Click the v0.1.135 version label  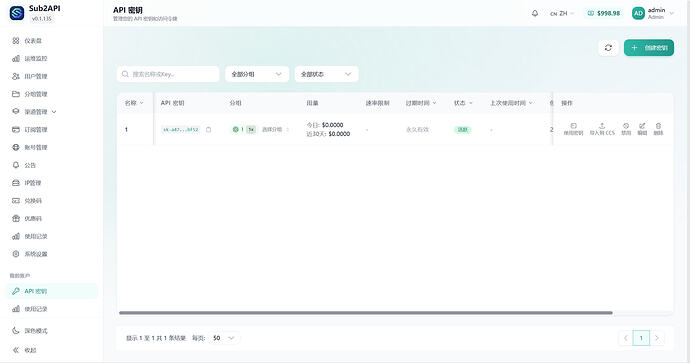click(x=41, y=19)
